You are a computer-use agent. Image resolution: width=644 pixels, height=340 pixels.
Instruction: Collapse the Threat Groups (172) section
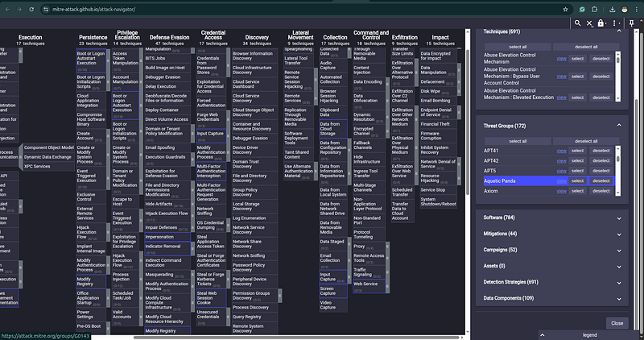619,126
